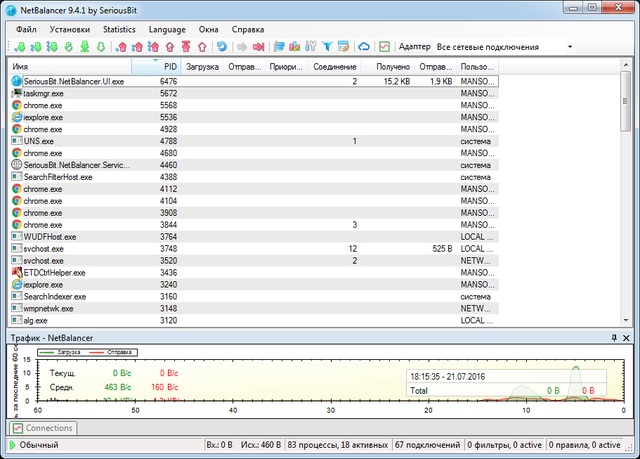Click the first red upload arrow icon

tap(123, 47)
